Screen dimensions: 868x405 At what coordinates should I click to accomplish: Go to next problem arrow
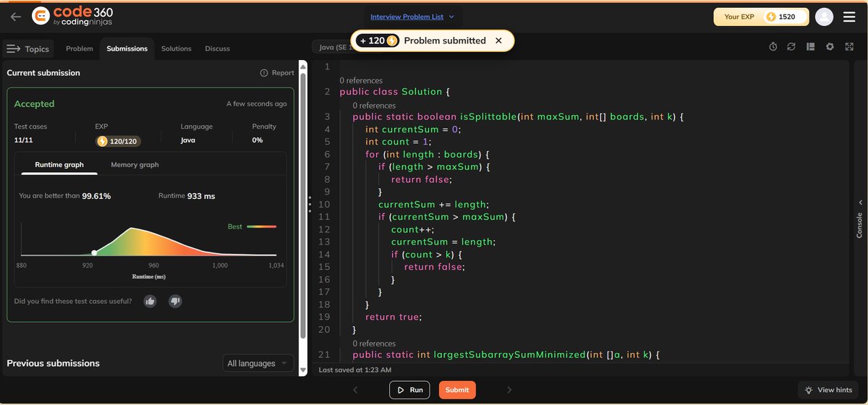[509, 390]
